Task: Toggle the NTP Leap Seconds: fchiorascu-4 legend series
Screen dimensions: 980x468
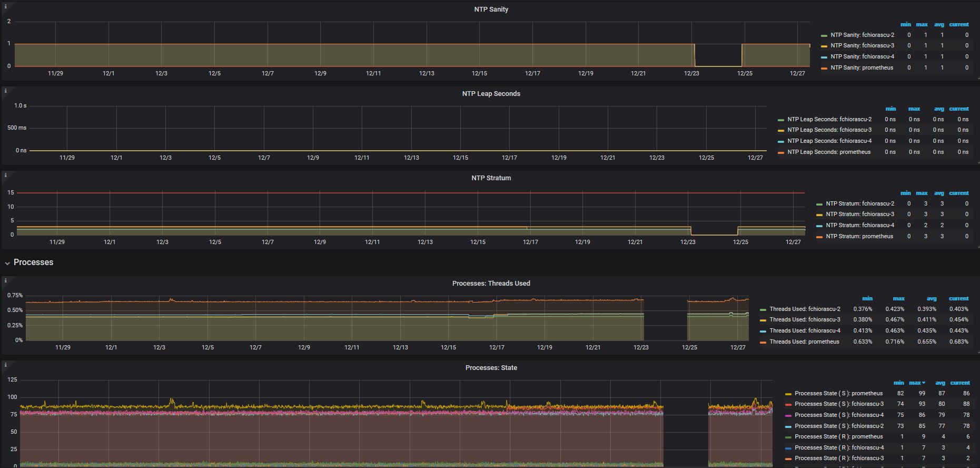Action: point(829,141)
